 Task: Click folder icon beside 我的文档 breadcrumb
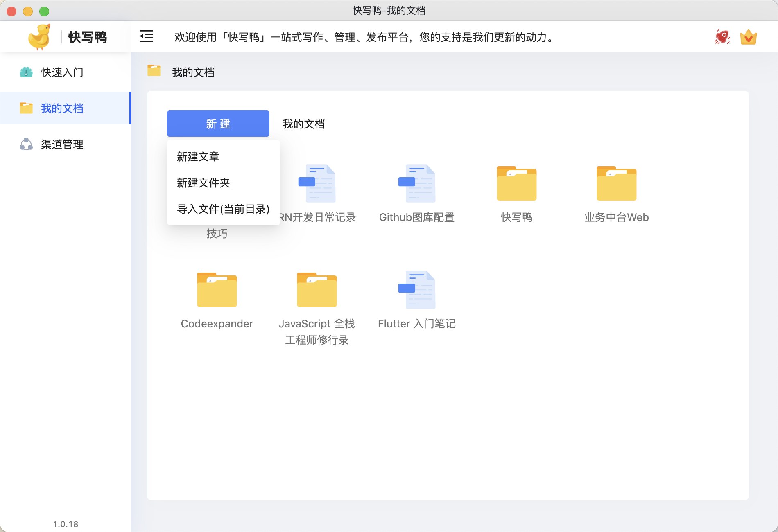(154, 70)
